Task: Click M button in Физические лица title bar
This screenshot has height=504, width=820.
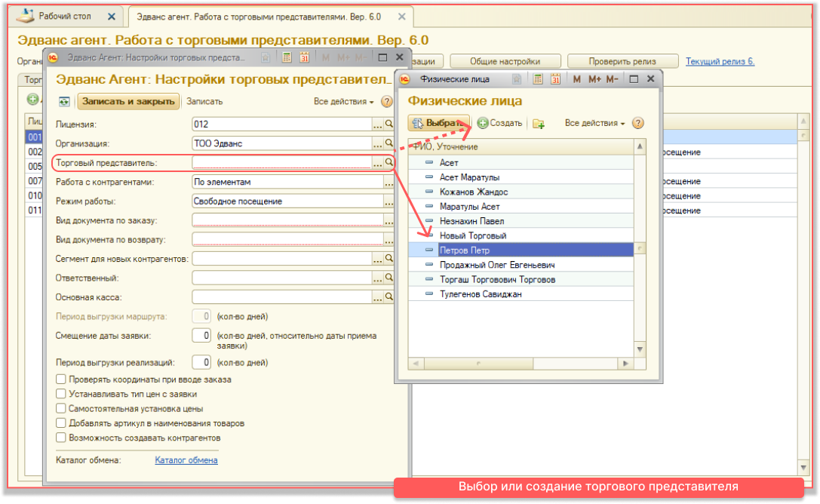Action: [x=577, y=79]
